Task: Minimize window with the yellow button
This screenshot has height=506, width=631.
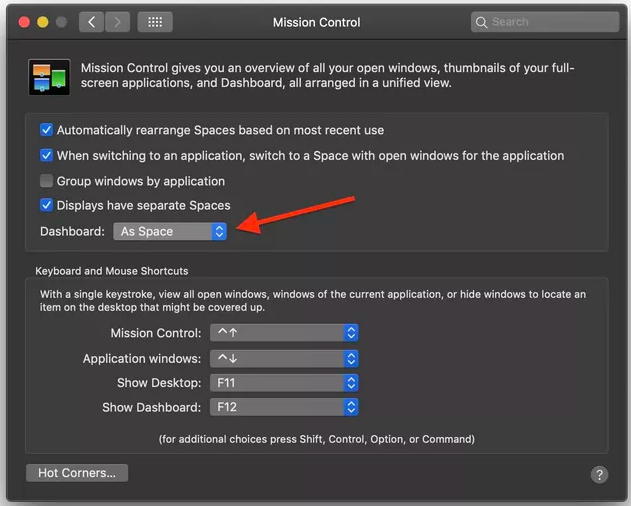Action: pos(43,22)
